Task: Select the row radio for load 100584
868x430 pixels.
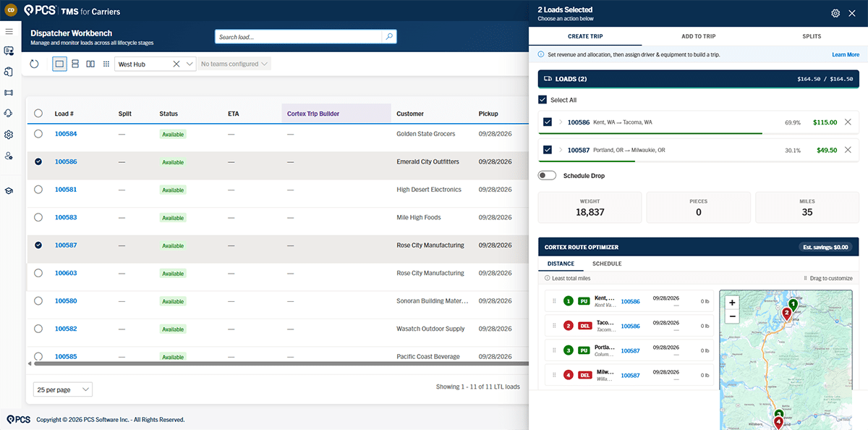Action: point(38,134)
